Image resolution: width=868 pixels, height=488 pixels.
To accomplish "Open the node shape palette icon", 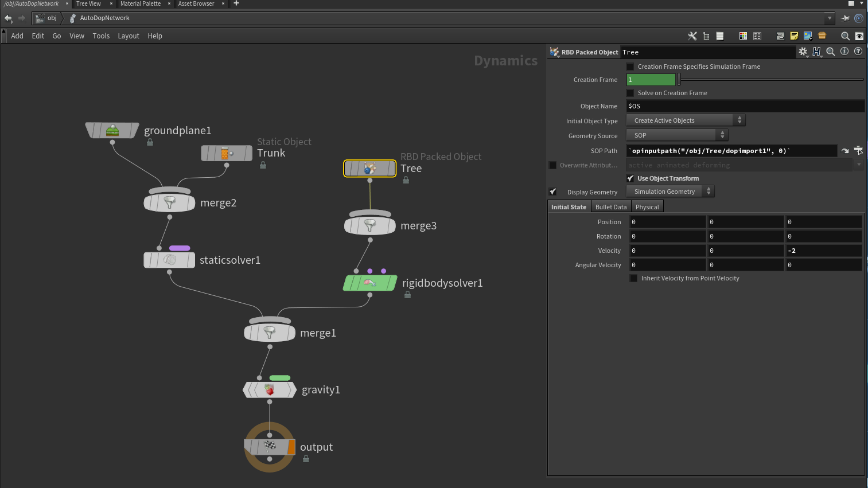I will tap(757, 36).
